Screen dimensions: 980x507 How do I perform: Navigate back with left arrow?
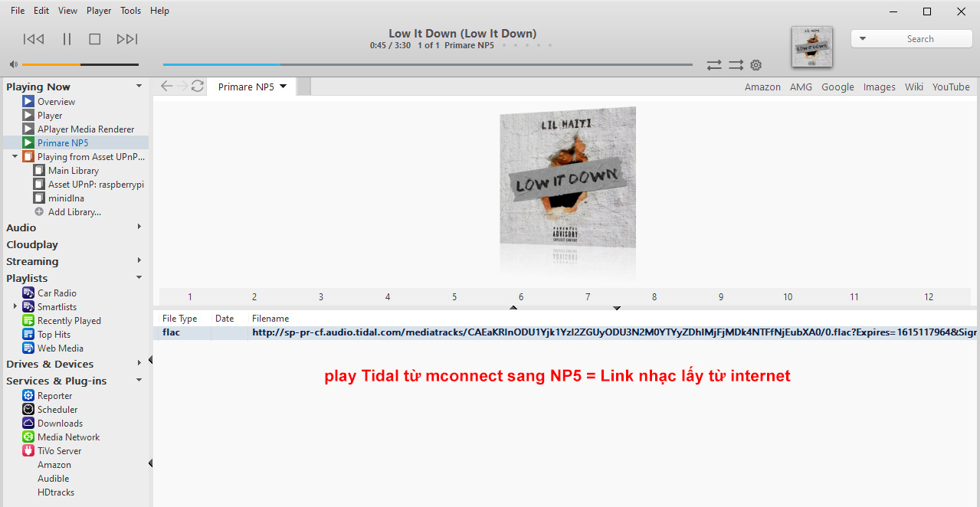click(167, 87)
